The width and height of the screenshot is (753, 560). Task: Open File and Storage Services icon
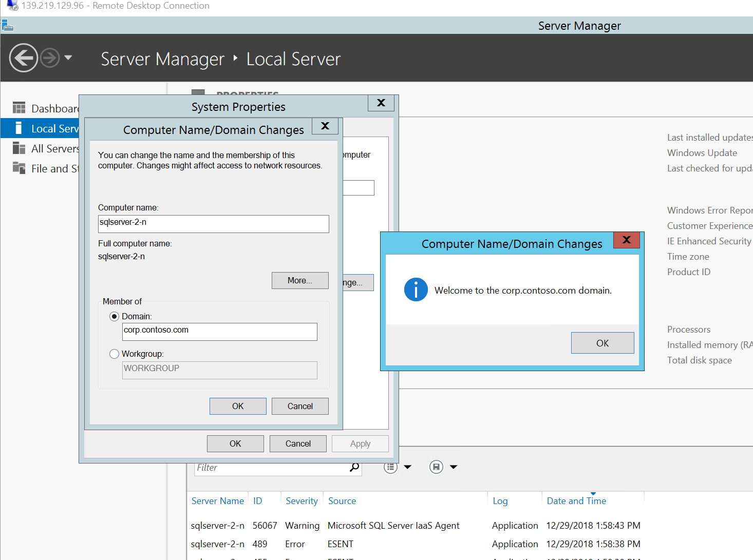[19, 168]
